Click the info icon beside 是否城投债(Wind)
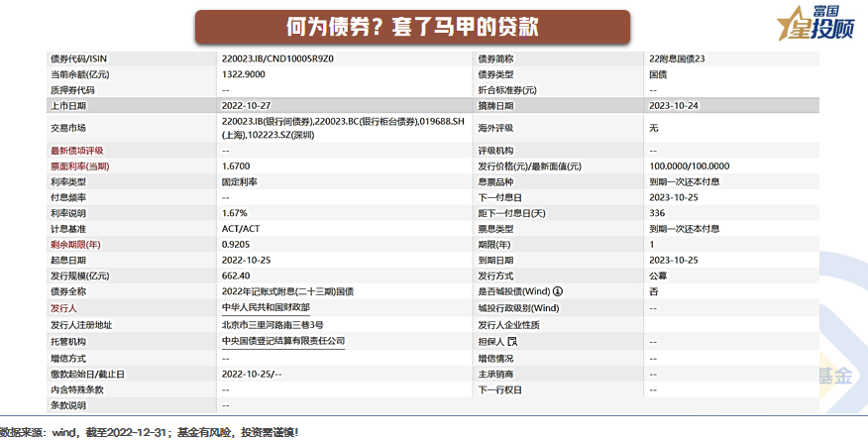Viewport: 868px width, 442px height. coord(558,291)
